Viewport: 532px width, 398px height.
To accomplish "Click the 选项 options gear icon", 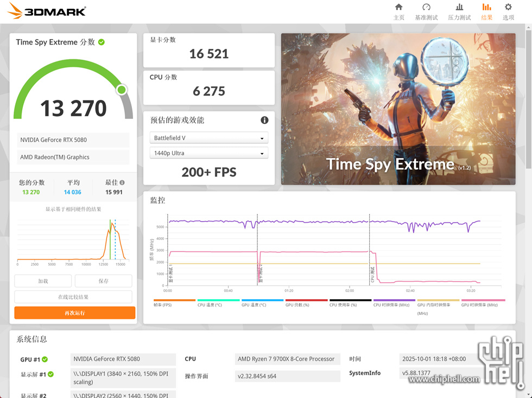I will pos(508,8).
